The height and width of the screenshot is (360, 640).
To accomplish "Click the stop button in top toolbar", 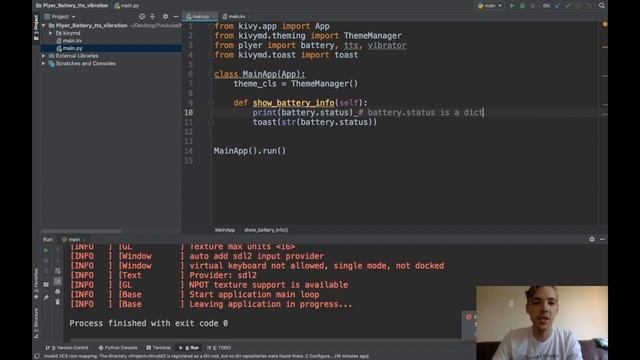I will tap(533, 6).
